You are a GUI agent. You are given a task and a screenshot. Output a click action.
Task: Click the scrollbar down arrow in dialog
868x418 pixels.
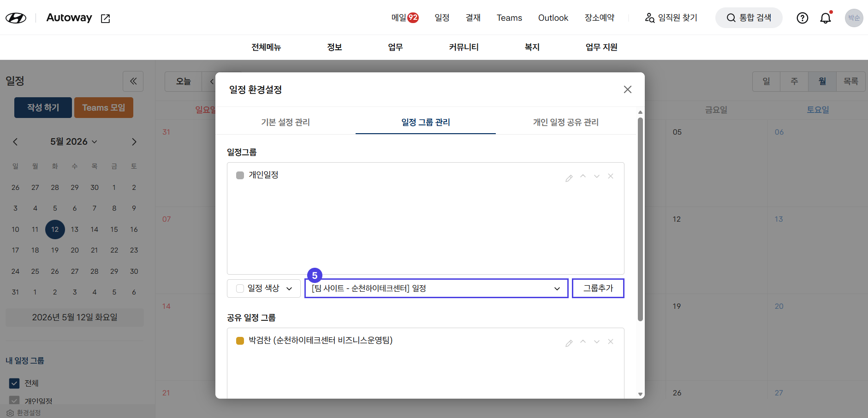coord(640,394)
